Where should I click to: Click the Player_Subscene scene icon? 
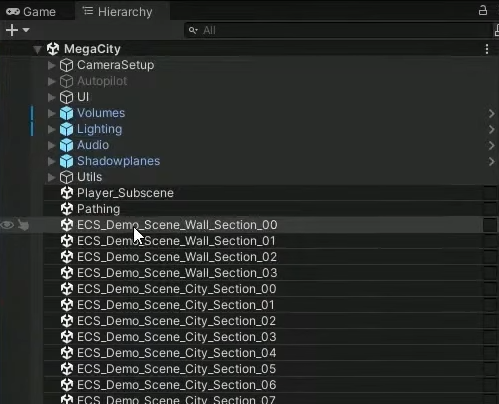click(x=67, y=193)
